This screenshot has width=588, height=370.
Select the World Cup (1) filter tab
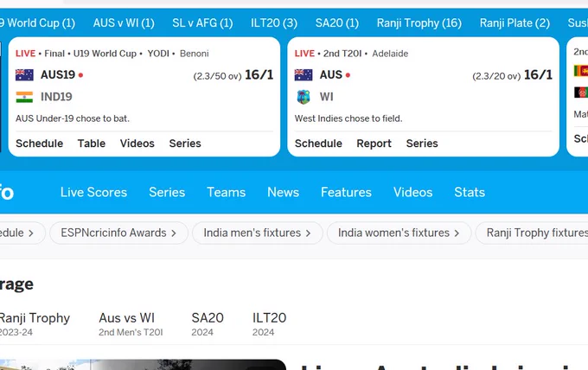click(x=37, y=22)
